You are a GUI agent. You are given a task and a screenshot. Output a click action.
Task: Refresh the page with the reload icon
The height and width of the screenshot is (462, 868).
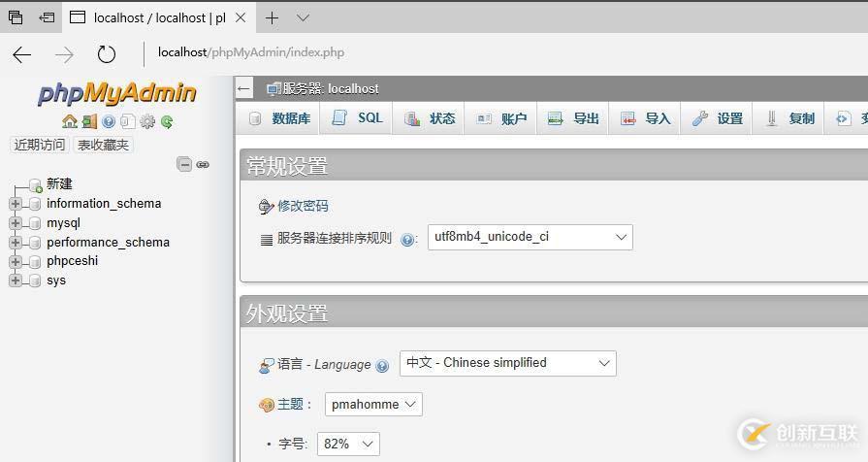pyautogui.click(x=107, y=54)
